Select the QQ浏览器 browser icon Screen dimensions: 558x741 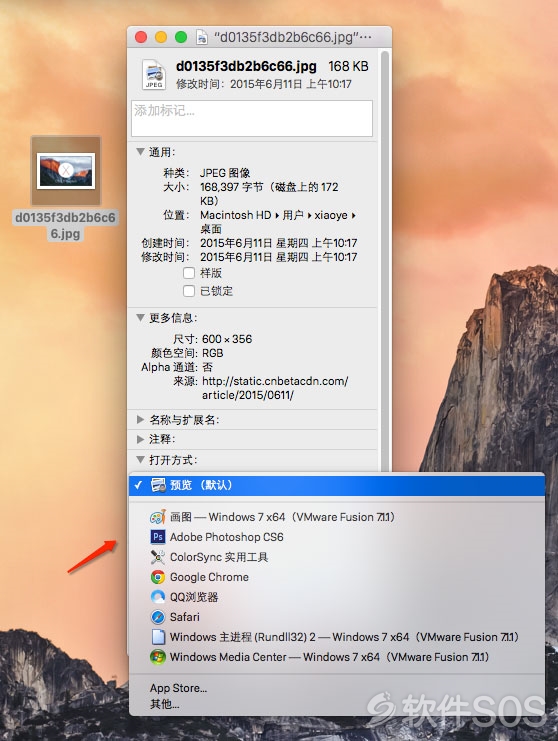pyautogui.click(x=158, y=597)
